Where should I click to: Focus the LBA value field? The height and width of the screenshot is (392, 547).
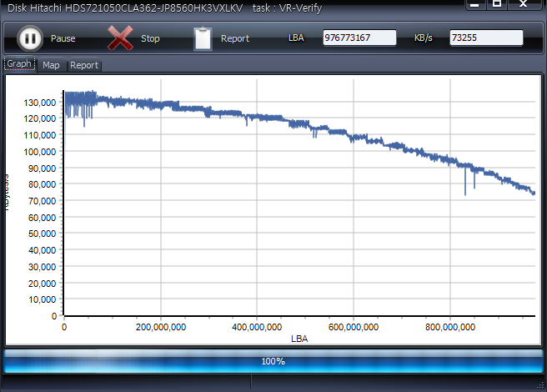click(x=359, y=38)
